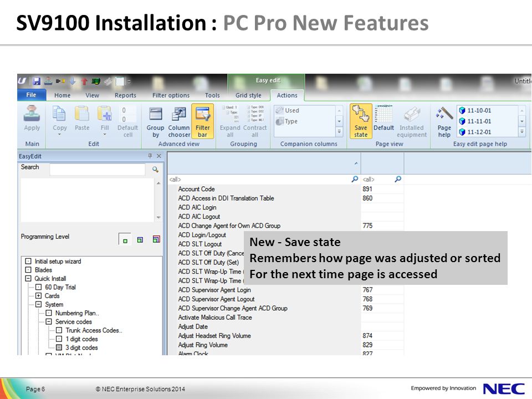Switch to the Reports tab
The image size is (532, 399).
coord(125,95)
